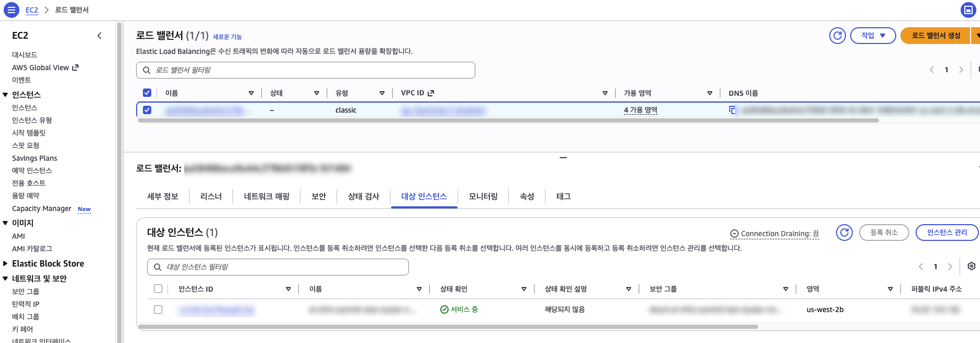
Task: Click the Connection Draining status icon
Action: tap(734, 234)
